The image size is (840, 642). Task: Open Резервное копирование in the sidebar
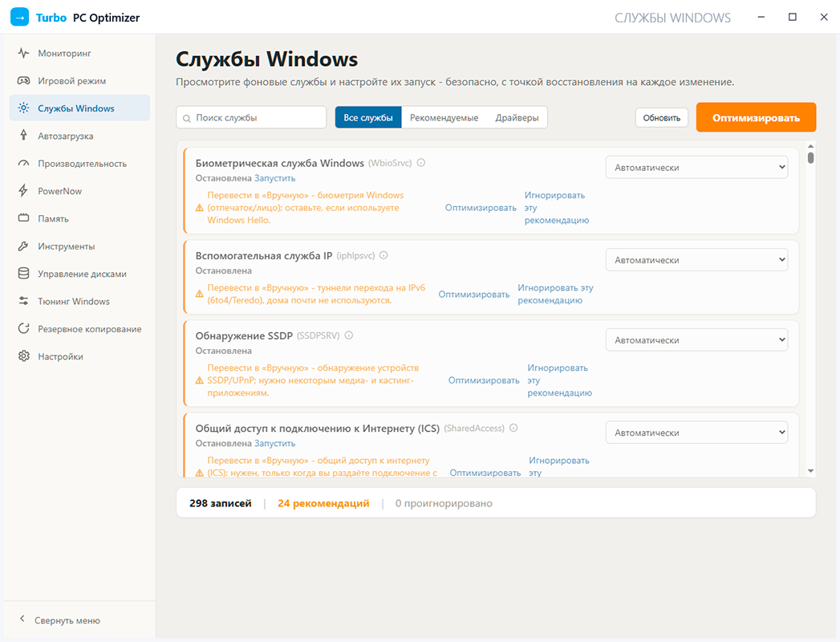coord(79,328)
